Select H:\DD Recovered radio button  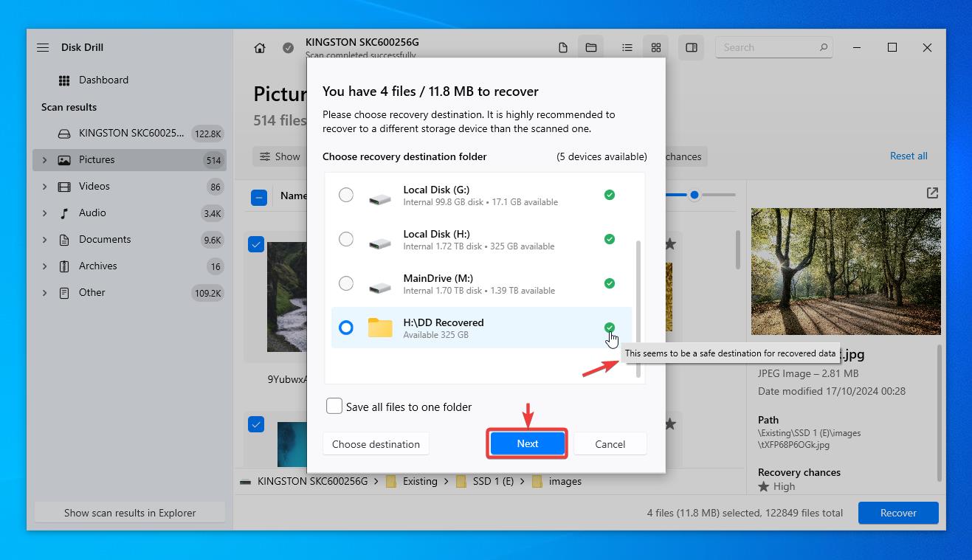click(x=345, y=328)
